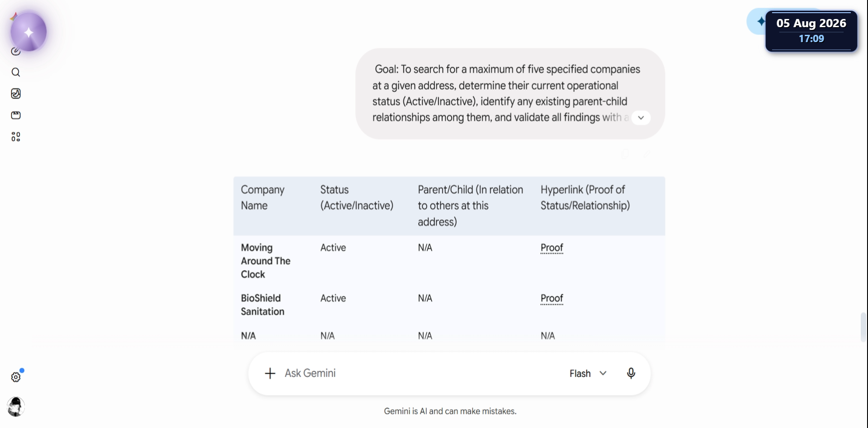This screenshot has height=428, width=868.
Task: Click the date and time clock widget
Action: coord(811,31)
